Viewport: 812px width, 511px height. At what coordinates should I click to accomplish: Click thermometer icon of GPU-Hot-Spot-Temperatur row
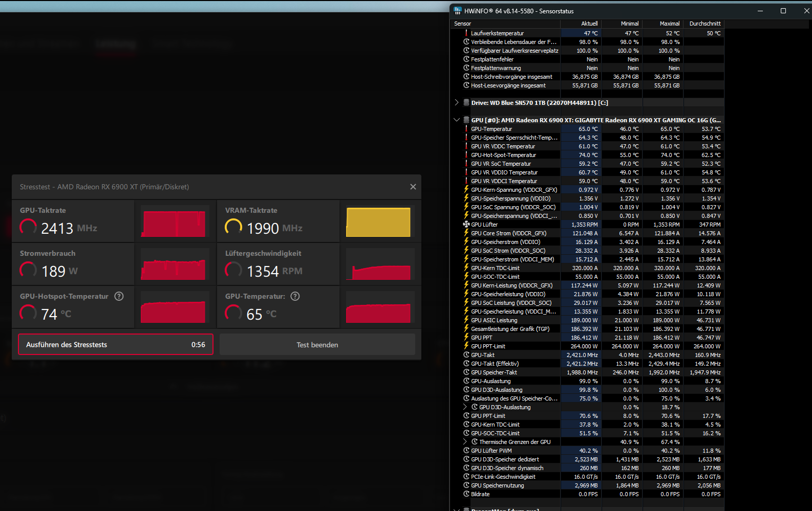pyautogui.click(x=466, y=154)
